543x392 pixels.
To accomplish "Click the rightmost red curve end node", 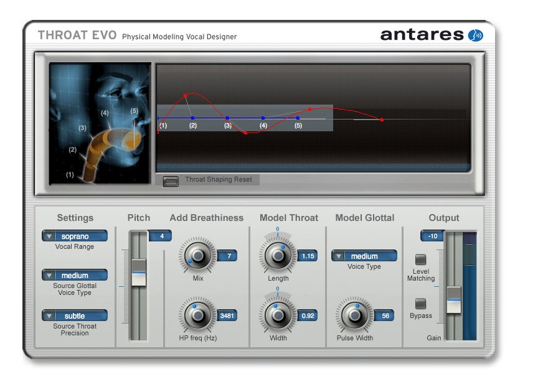I will coord(382,119).
